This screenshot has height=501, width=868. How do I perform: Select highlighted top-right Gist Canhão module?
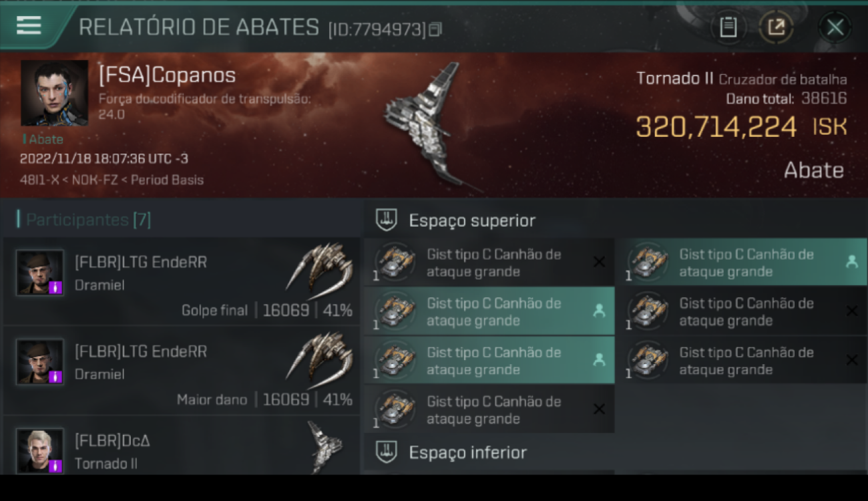[741, 263]
